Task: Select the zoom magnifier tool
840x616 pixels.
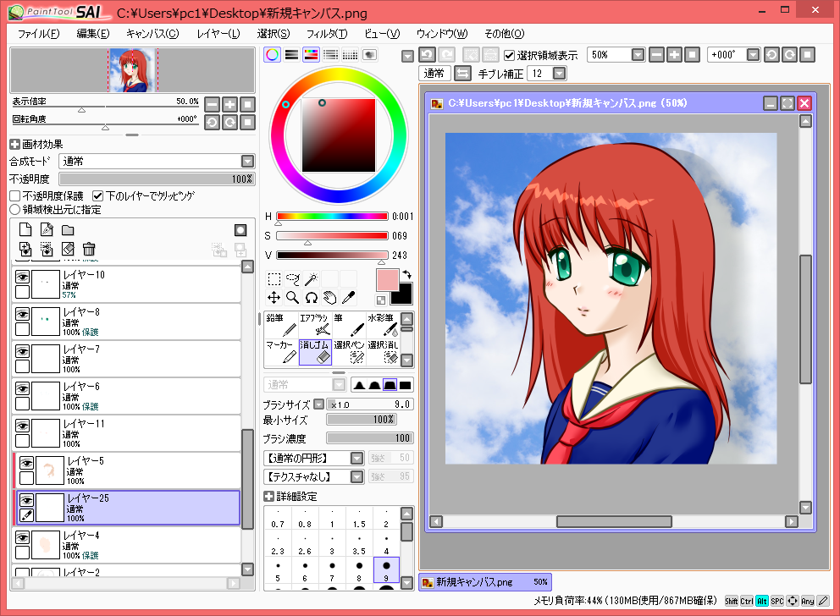Action: pyautogui.click(x=292, y=298)
